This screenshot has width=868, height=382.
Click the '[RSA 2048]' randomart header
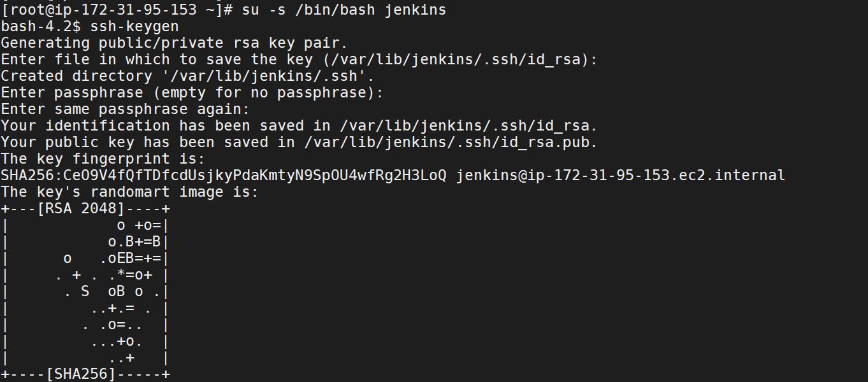pos(81,209)
